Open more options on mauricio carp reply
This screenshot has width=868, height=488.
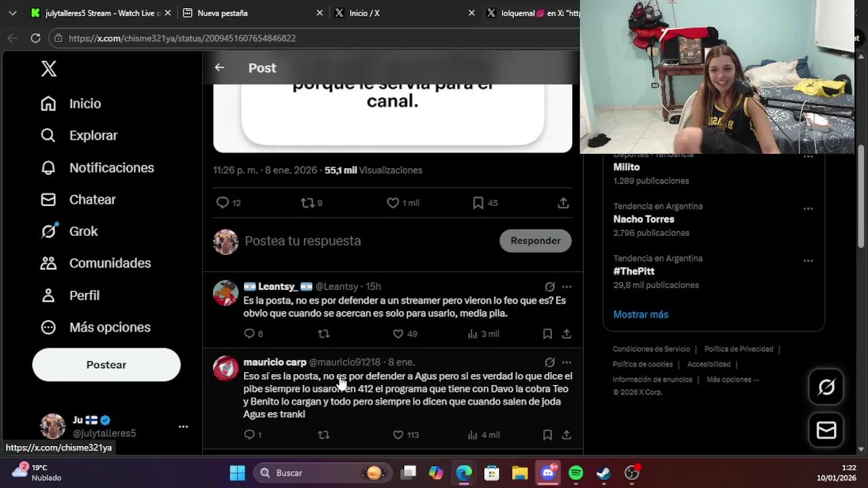566,363
